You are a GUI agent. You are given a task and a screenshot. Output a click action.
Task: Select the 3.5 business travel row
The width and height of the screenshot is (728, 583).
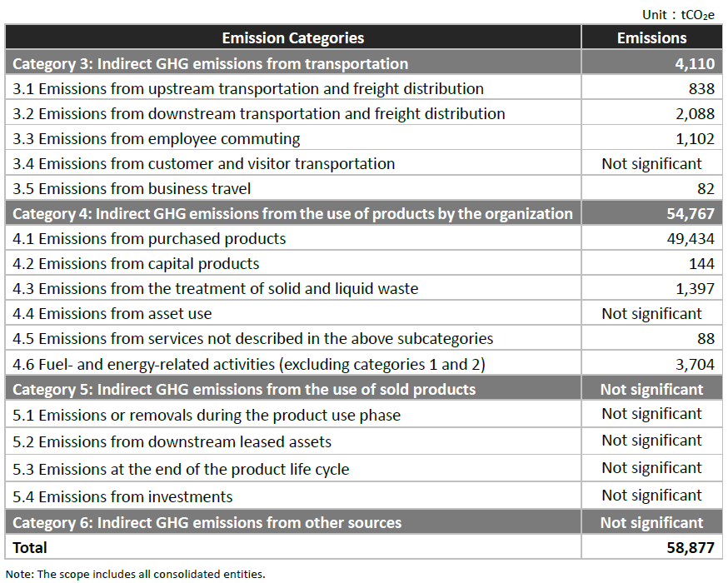click(144, 188)
